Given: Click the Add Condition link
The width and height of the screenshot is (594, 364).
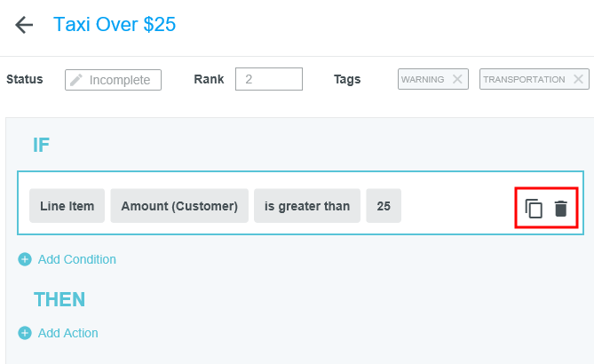Looking at the screenshot, I should tap(76, 259).
